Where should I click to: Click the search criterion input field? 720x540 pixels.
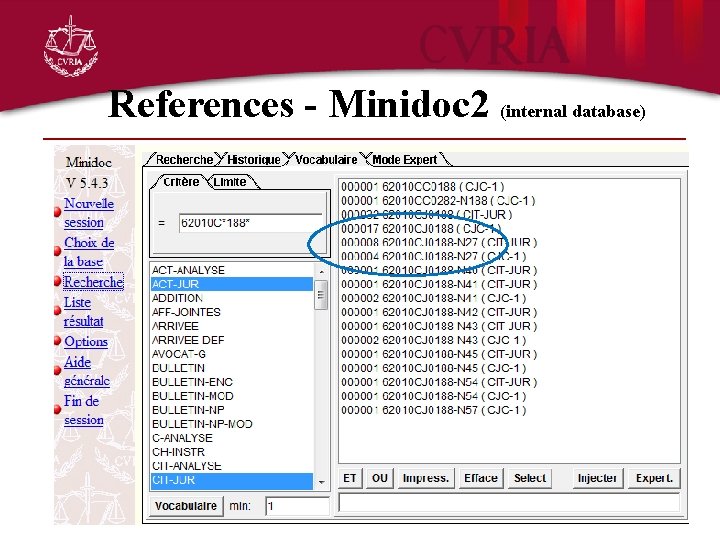tap(250, 223)
